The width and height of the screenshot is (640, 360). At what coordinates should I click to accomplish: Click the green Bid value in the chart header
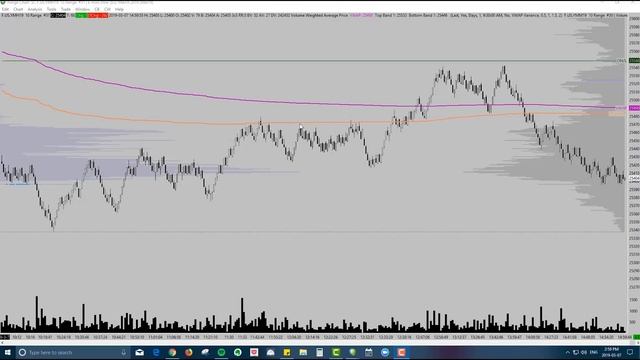(82, 16)
